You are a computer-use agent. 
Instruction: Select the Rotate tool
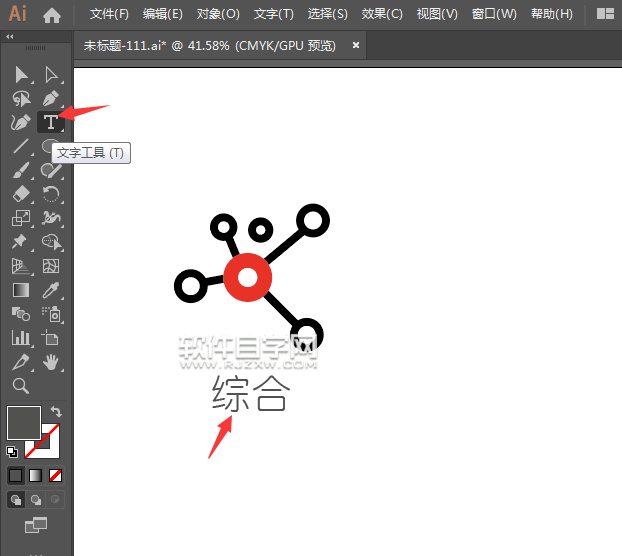tap(51, 194)
